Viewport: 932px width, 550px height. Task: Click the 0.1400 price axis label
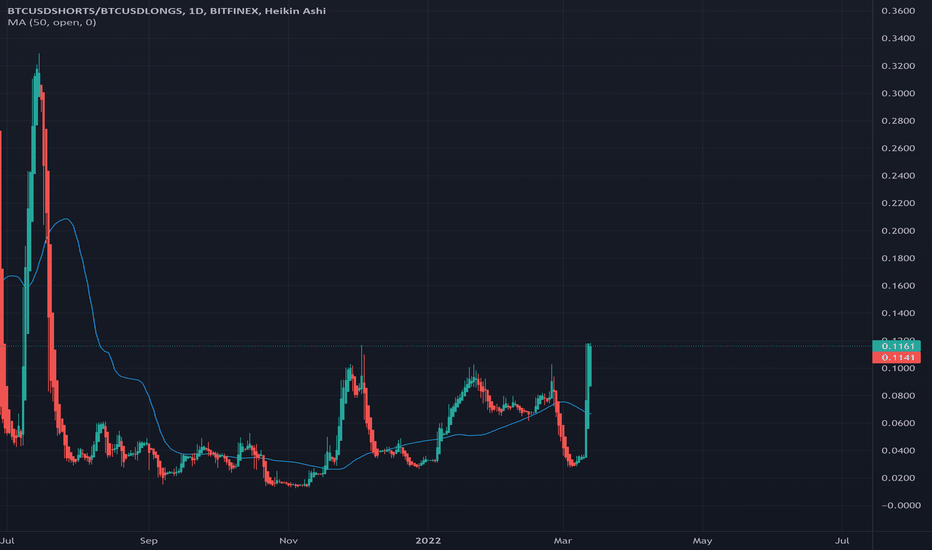pos(898,313)
